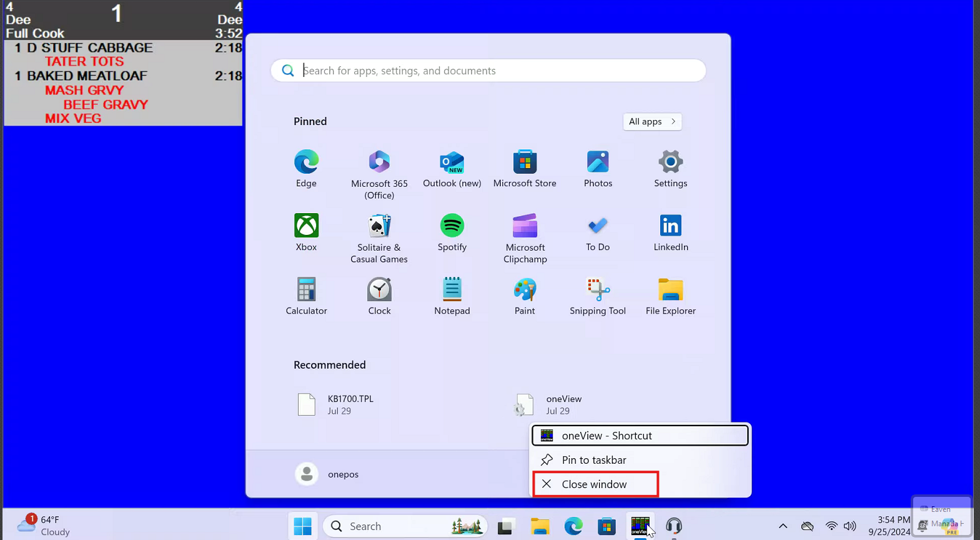Click the Windows Start button on taskbar
Screen dimensions: 980x540
coord(303,526)
